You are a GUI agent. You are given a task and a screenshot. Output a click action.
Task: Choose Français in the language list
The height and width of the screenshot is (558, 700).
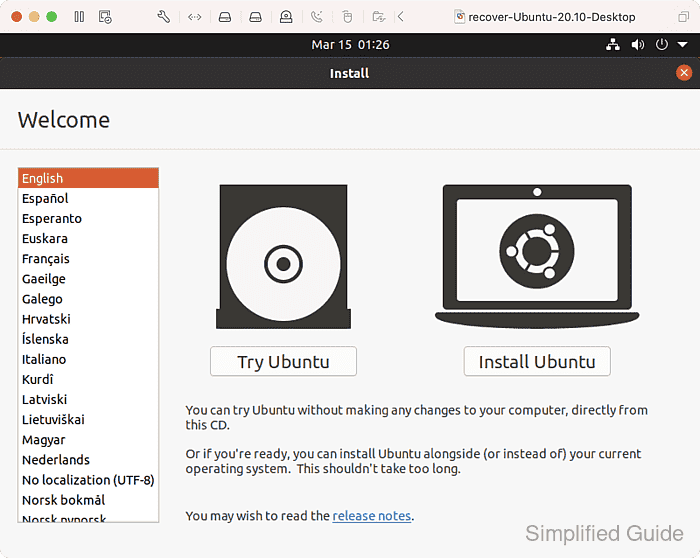pos(46,259)
